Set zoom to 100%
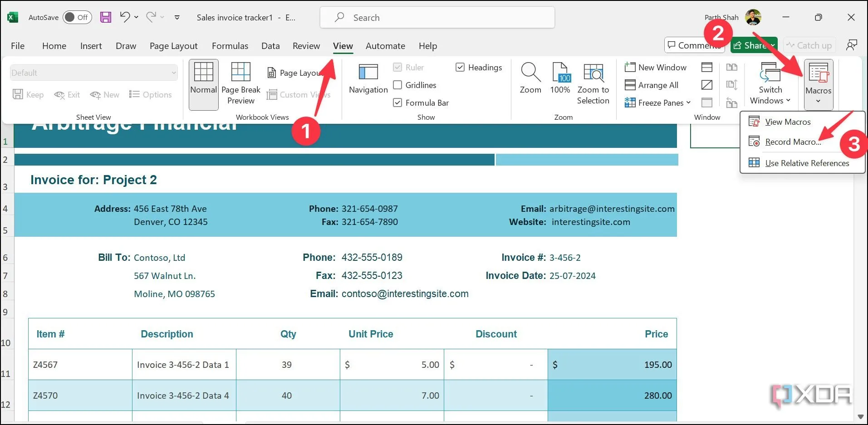The width and height of the screenshot is (868, 425). (560, 78)
